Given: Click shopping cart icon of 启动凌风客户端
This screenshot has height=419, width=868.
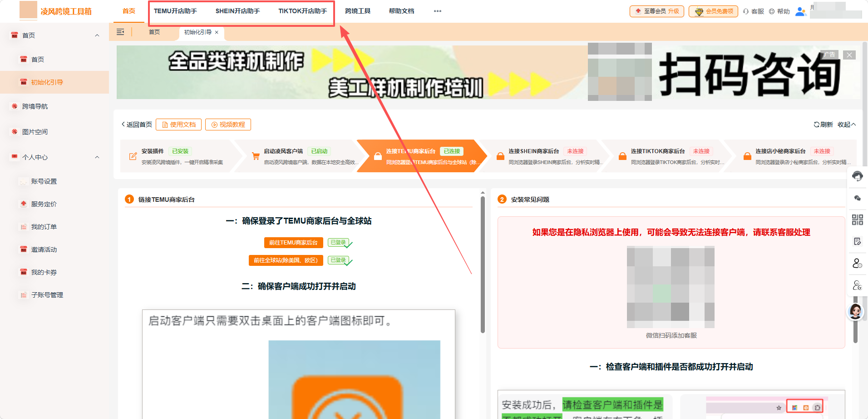Looking at the screenshot, I should (256, 156).
